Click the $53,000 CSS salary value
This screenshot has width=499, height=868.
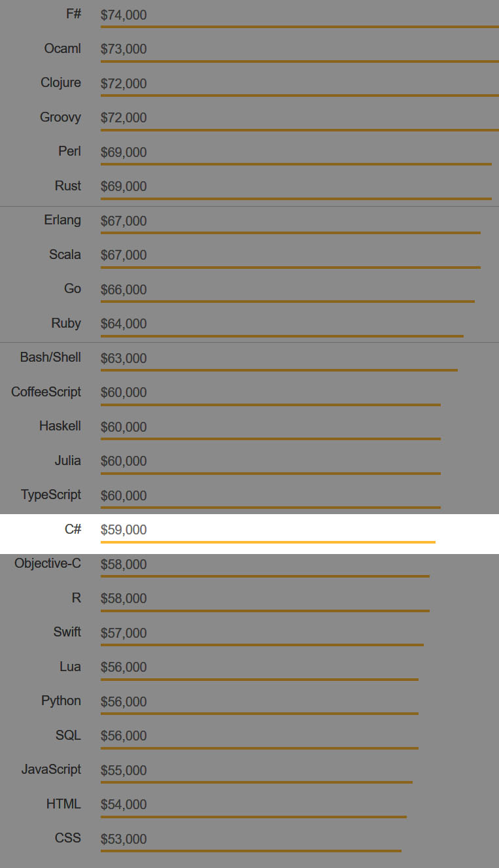click(124, 839)
